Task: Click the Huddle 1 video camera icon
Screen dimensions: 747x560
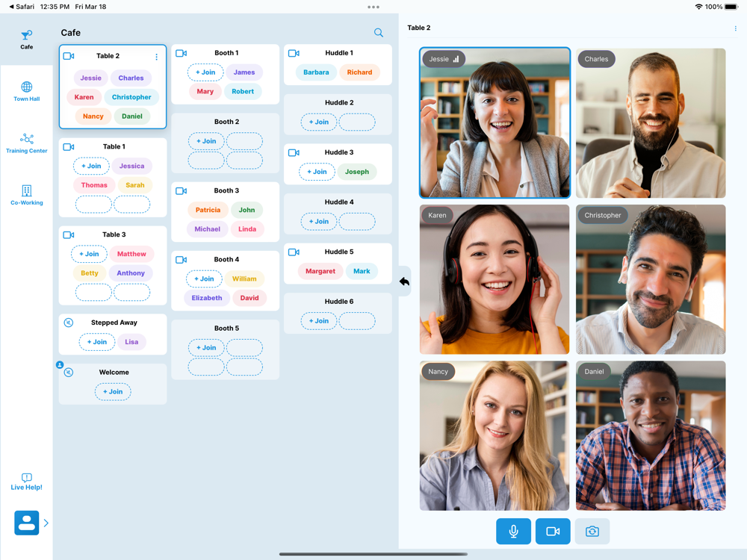Action: tap(294, 53)
